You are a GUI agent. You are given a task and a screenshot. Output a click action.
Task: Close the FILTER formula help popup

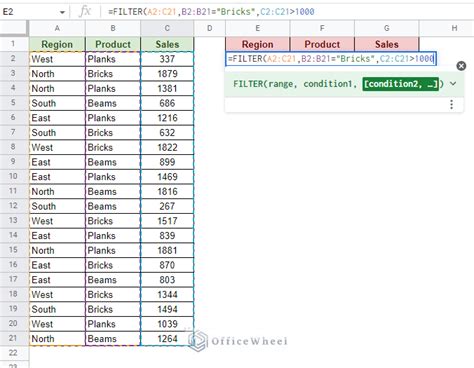pyautogui.click(x=461, y=66)
